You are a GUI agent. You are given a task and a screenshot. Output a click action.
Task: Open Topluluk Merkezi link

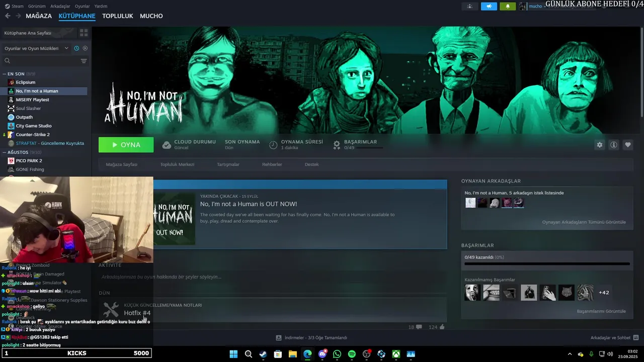(x=177, y=164)
